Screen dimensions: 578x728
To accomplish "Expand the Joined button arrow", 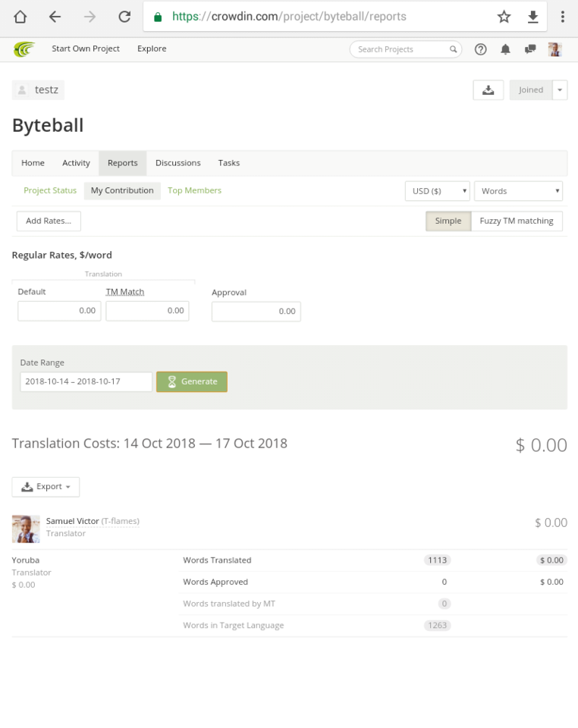I will (x=560, y=90).
